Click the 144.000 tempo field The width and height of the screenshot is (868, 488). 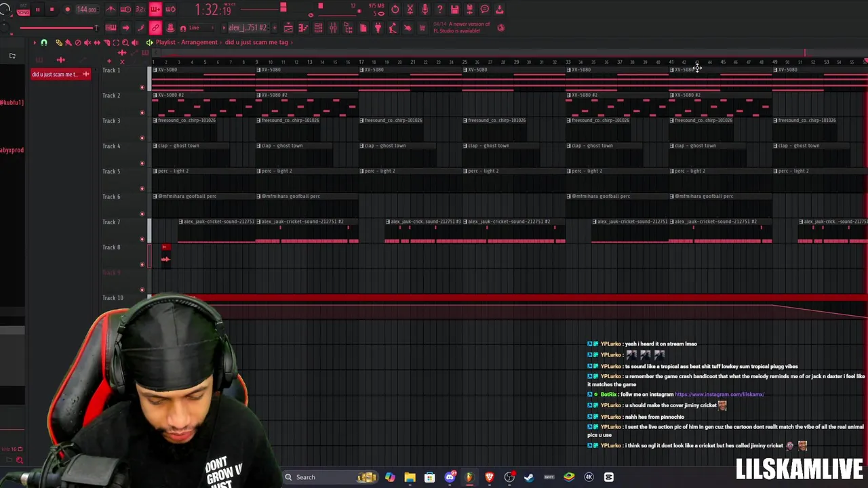point(87,9)
